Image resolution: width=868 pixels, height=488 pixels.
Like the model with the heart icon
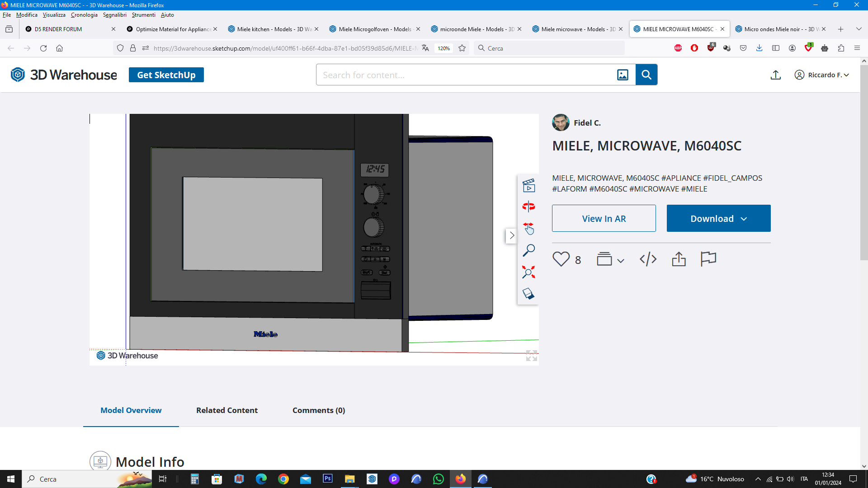[x=561, y=259]
